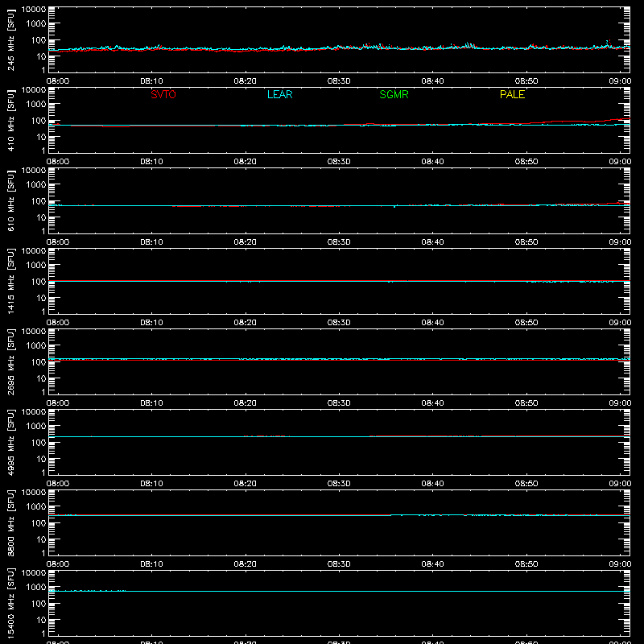Click the 1000 tick of 15400 MHz axis
The width and height of the screenshot is (644, 644).
click(36, 588)
